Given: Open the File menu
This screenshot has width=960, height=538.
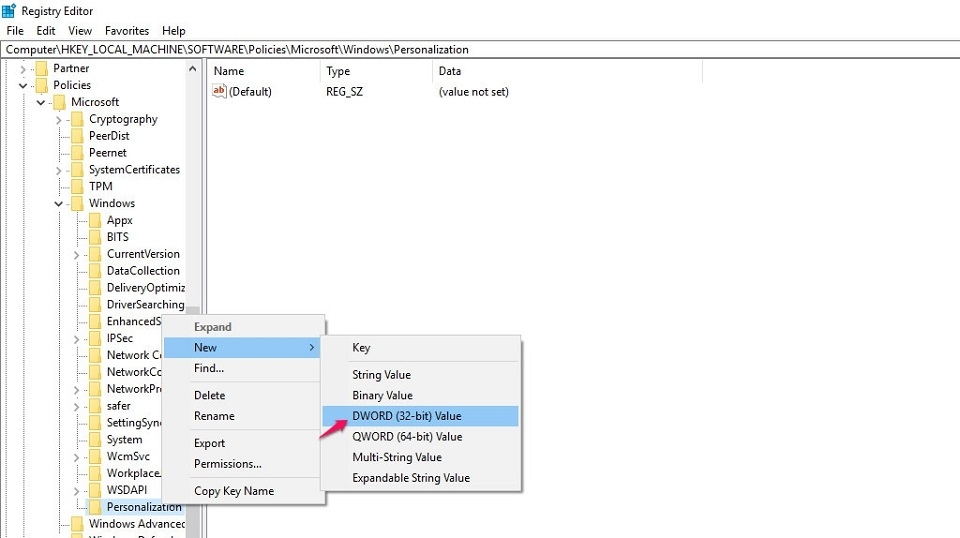Looking at the screenshot, I should (x=15, y=31).
